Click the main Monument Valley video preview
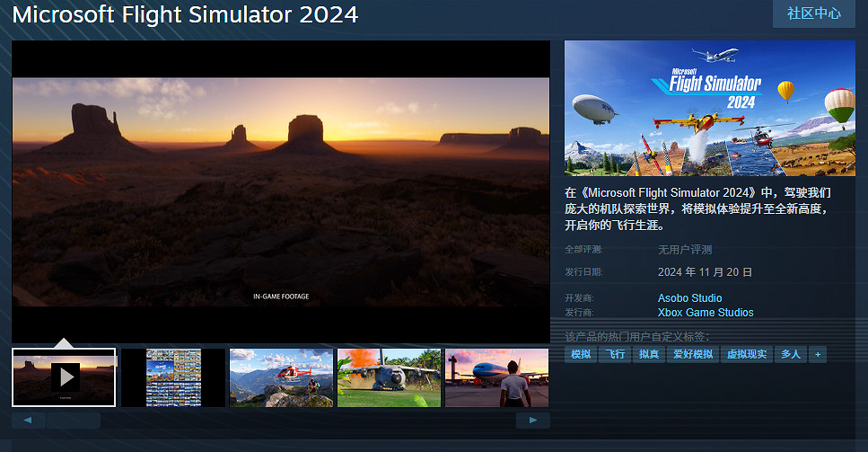The image size is (868, 452). click(280, 191)
